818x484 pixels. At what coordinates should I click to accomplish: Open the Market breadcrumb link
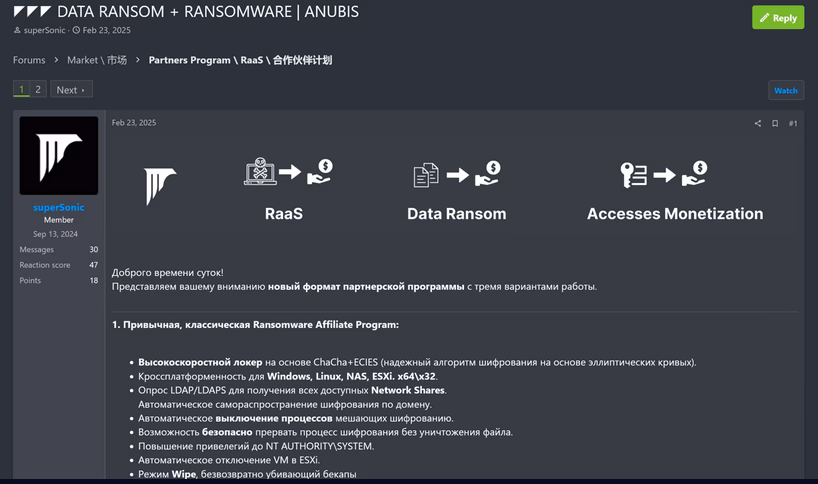pos(97,60)
